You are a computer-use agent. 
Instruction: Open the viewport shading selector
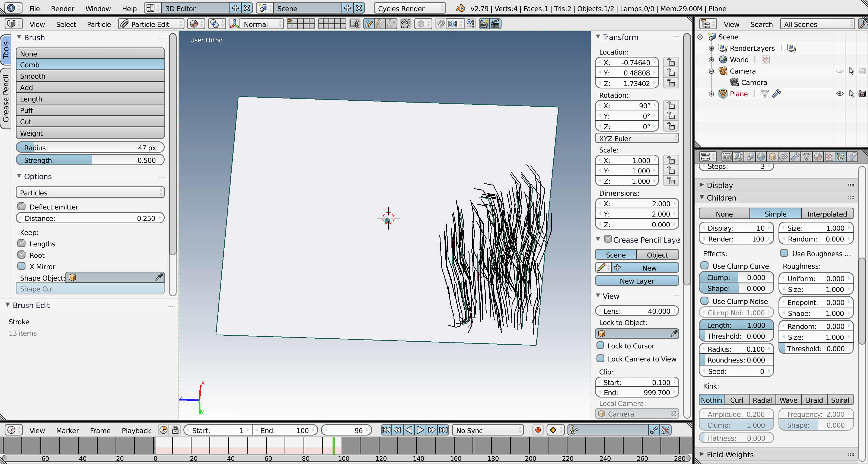click(197, 24)
